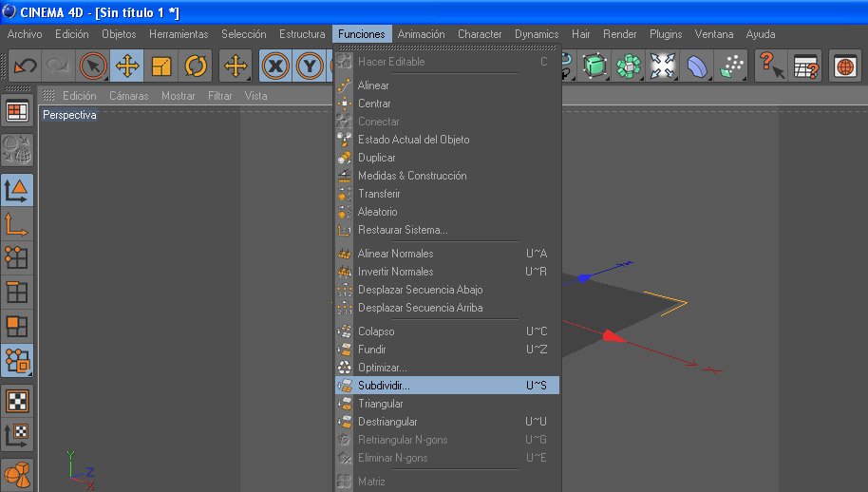Image resolution: width=868 pixels, height=492 pixels.
Task: Select the Live Selection cursor tool
Action: 92,66
